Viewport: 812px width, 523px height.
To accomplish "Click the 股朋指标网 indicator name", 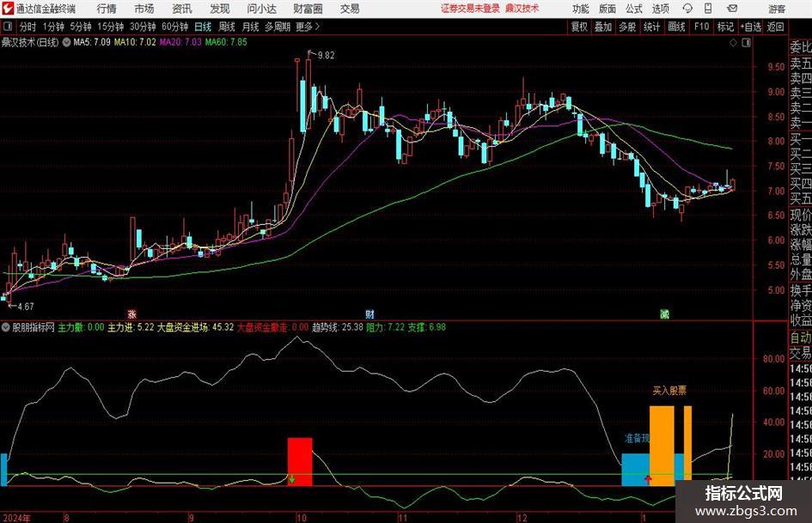I will pos(34,327).
